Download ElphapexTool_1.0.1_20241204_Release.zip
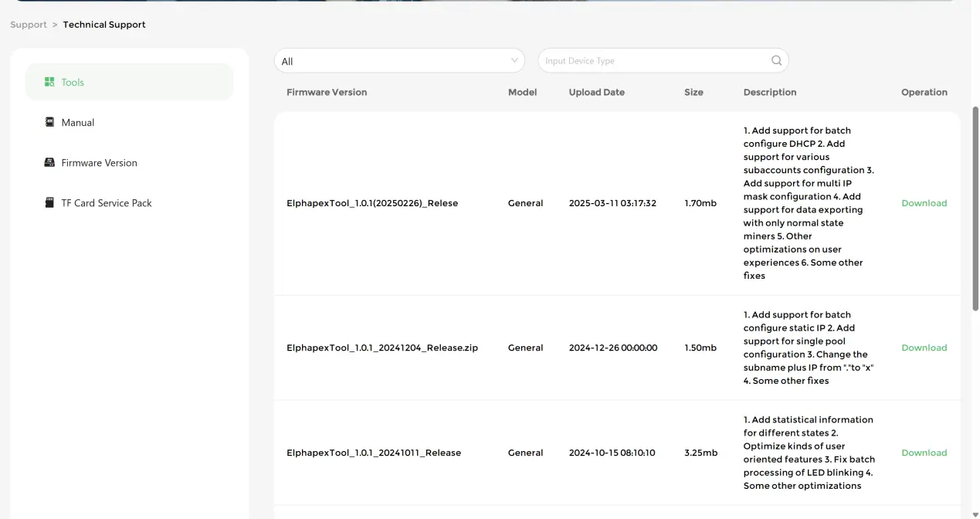 click(924, 348)
